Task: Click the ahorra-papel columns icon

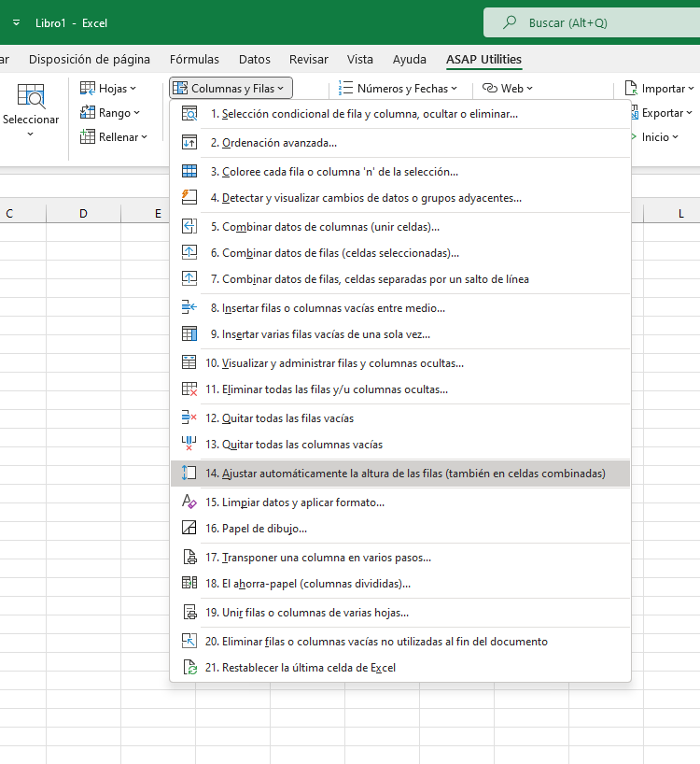Action: tap(189, 583)
